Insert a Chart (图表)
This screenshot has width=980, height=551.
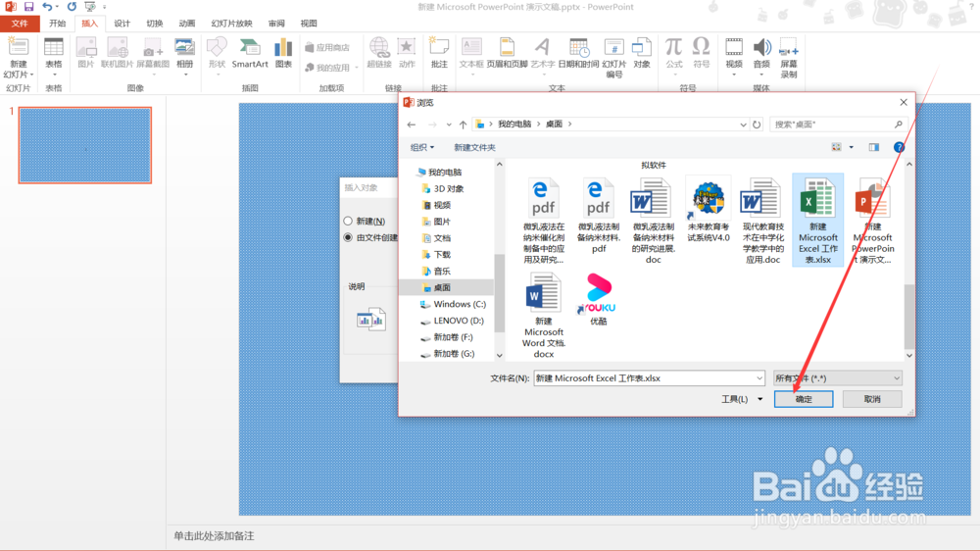pyautogui.click(x=284, y=53)
